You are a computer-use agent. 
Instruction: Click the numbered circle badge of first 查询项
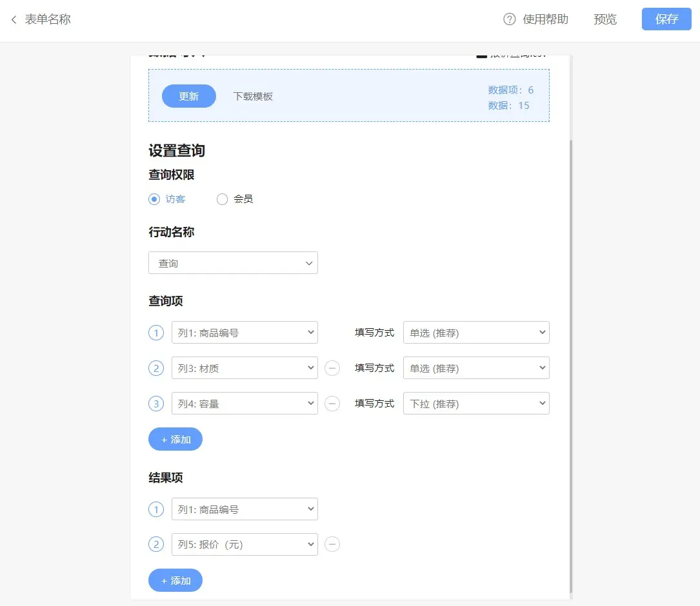pyautogui.click(x=156, y=333)
